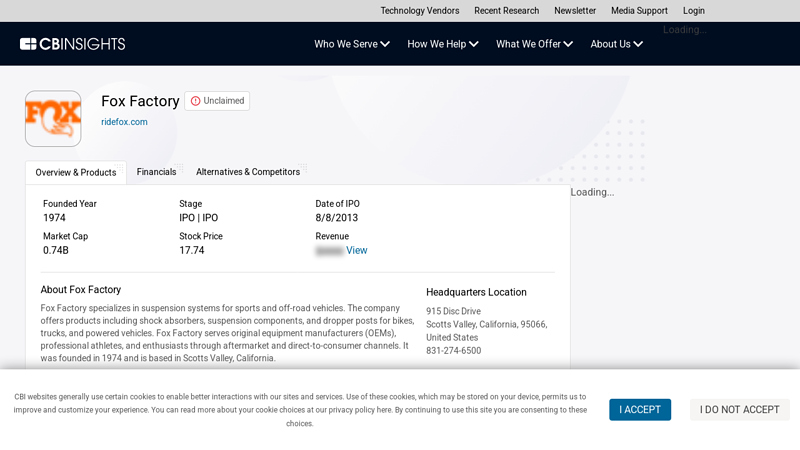Click the Fox Factory company name heading
The width and height of the screenshot is (800, 450).
[140, 101]
